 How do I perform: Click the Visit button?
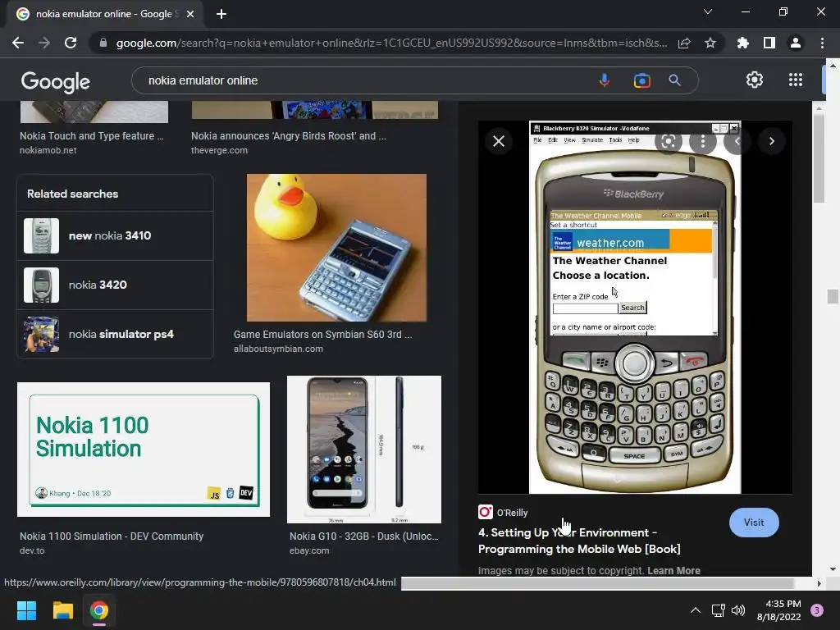[x=754, y=523]
